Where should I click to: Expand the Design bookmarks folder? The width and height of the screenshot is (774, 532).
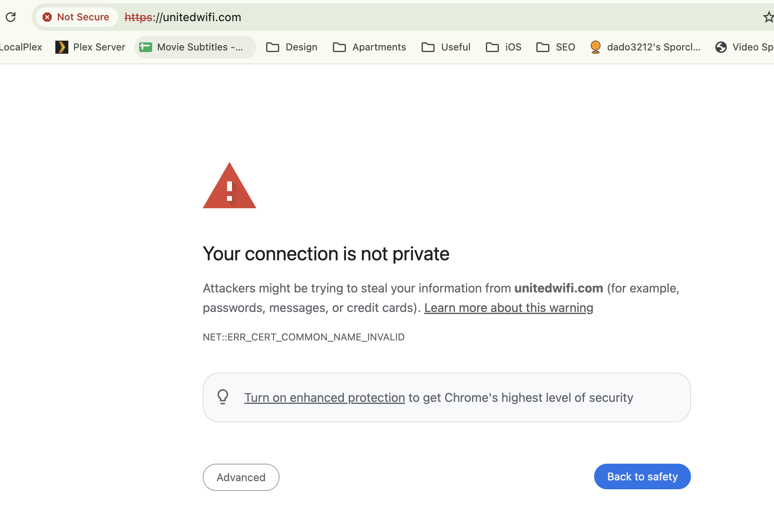(292, 47)
